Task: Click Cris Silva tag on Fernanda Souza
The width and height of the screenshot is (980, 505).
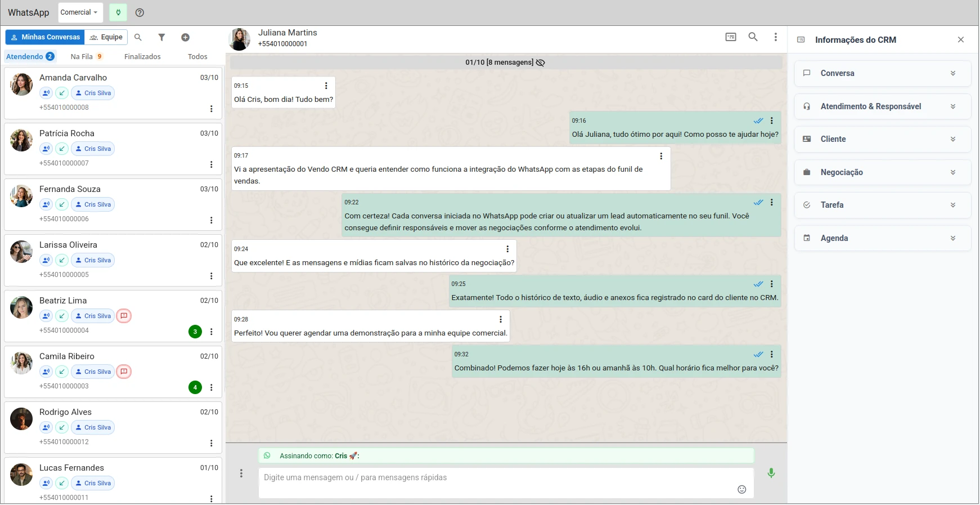Action: [93, 204]
